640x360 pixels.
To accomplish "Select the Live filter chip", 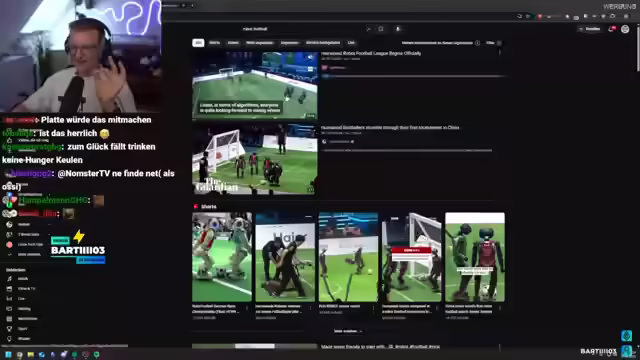I will click(351, 43).
